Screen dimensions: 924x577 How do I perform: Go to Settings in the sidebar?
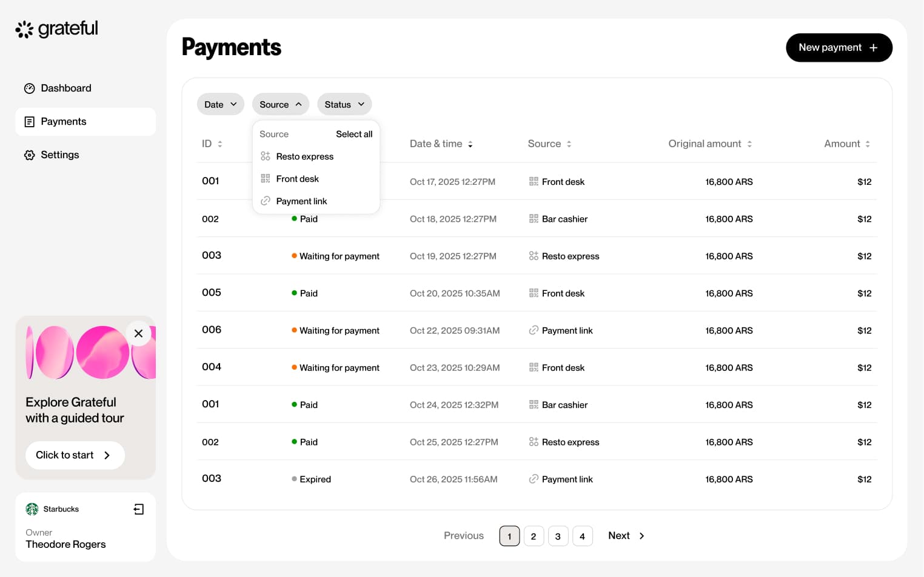59,155
